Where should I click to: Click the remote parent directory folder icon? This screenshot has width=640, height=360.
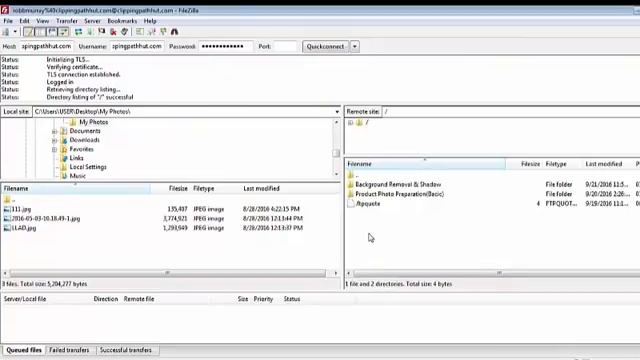pyautogui.click(x=350, y=175)
